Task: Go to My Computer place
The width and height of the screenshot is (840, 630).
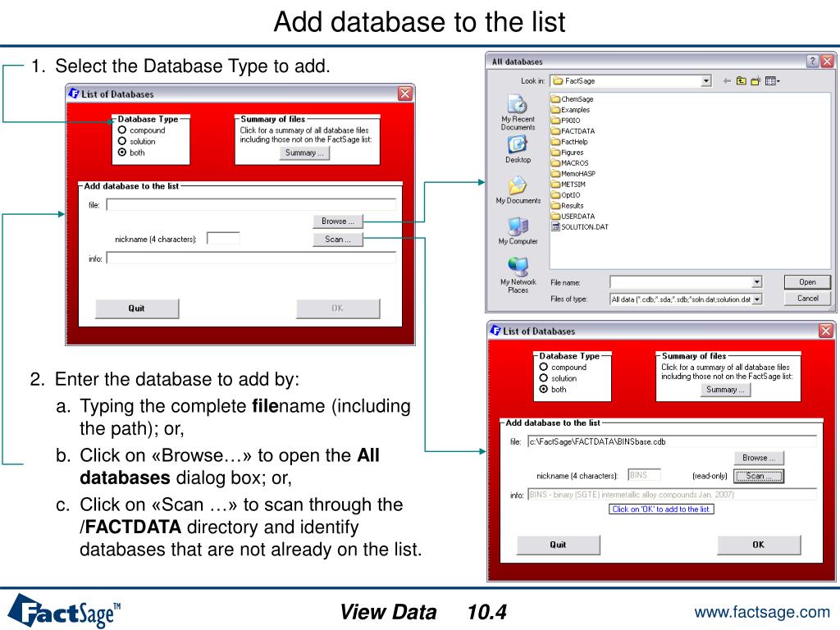Action: (518, 231)
